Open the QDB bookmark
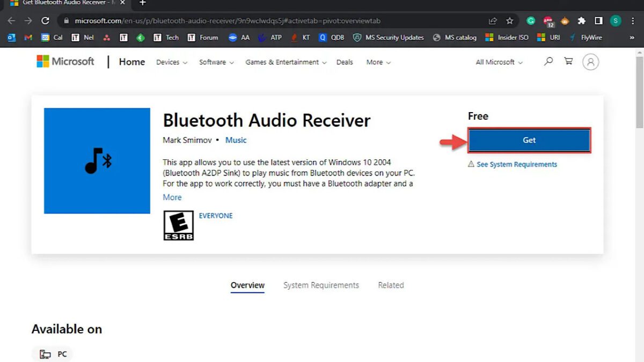This screenshot has height=362, width=644. 332,38
